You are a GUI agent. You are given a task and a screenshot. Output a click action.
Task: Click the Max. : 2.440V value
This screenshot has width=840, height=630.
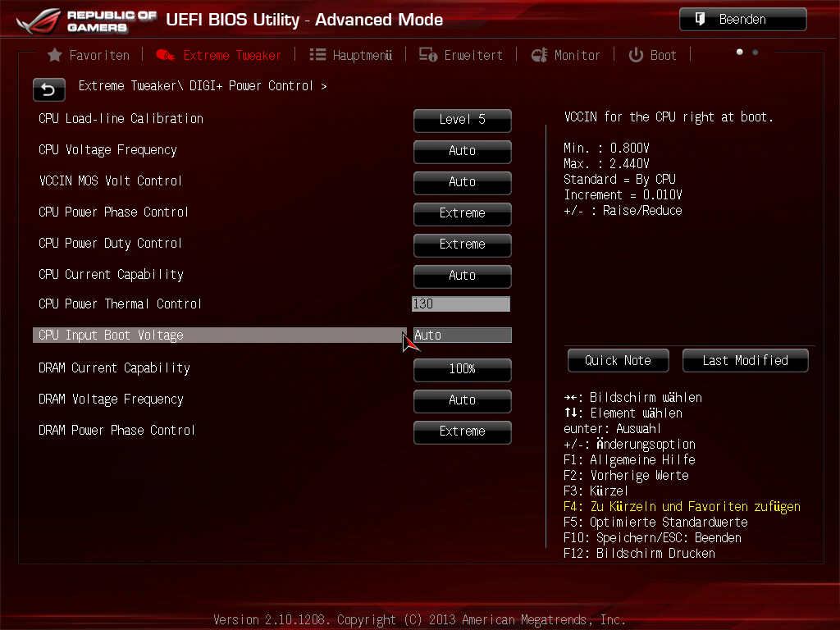[606, 163]
